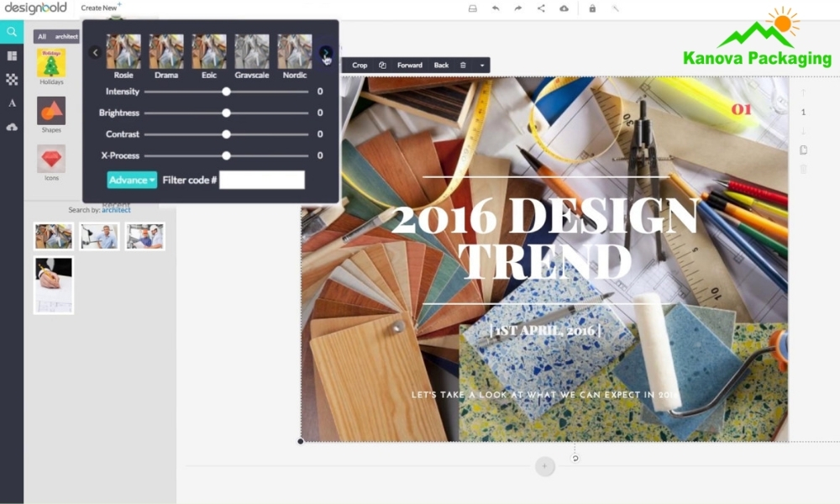Click the Brightness slider handle

click(x=226, y=113)
